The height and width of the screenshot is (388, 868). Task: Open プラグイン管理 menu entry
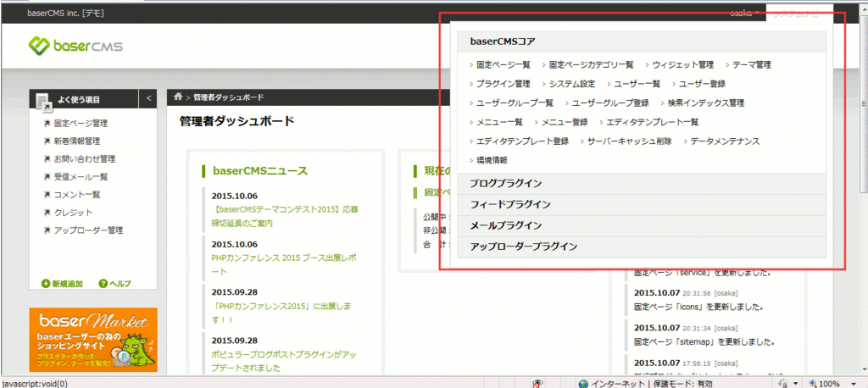504,84
